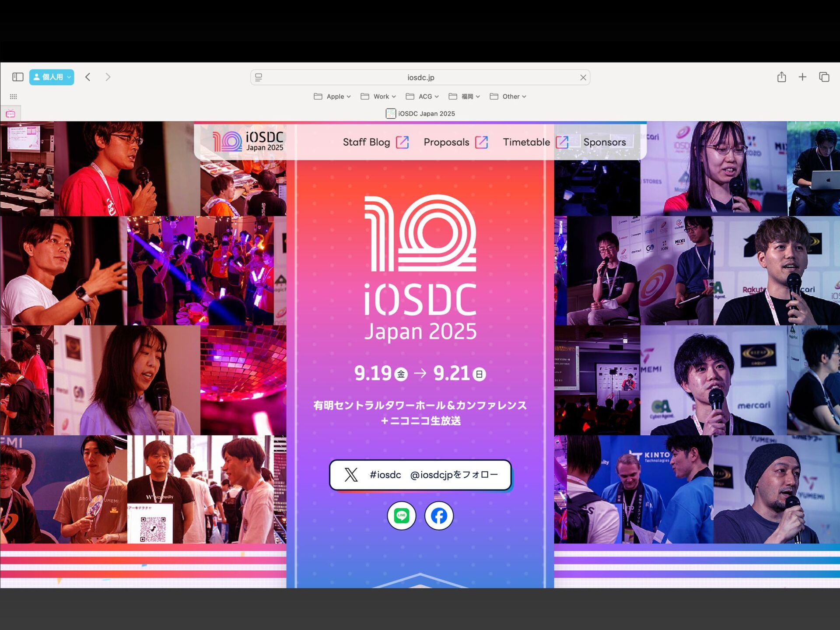Toggle the Safari sidebar icon

[17, 77]
